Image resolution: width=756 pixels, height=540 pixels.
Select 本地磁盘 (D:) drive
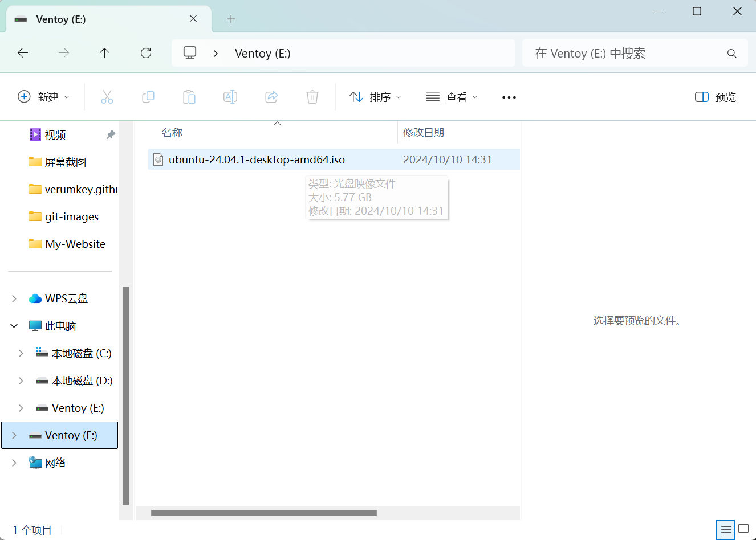click(x=74, y=381)
